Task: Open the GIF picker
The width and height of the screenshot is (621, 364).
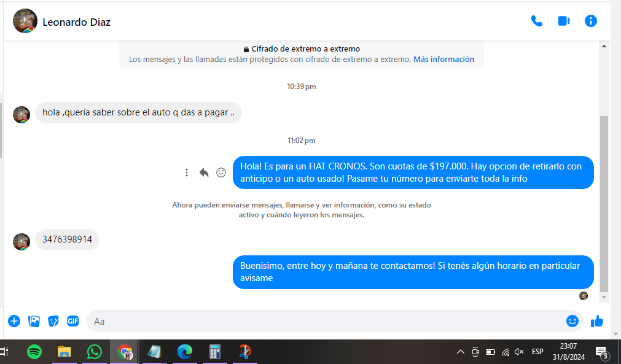Action: click(73, 321)
